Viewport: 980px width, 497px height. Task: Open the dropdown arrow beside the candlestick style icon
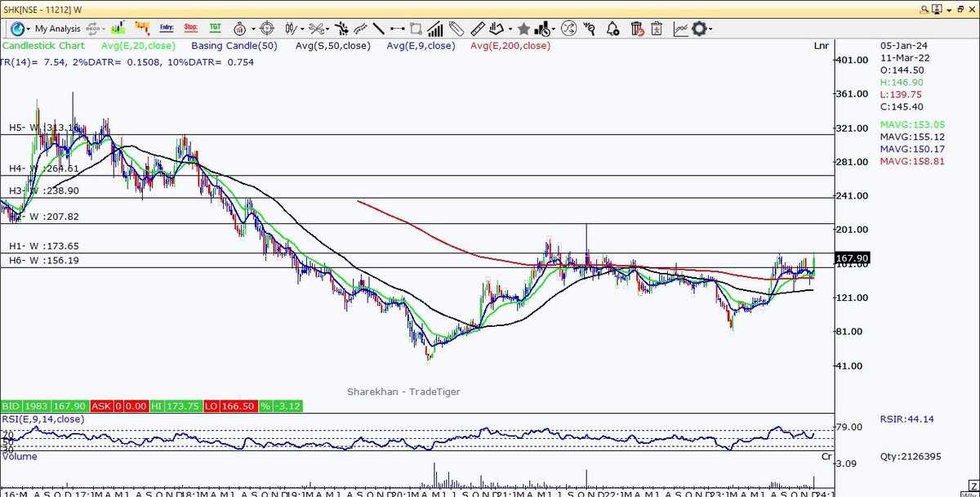tap(304, 29)
